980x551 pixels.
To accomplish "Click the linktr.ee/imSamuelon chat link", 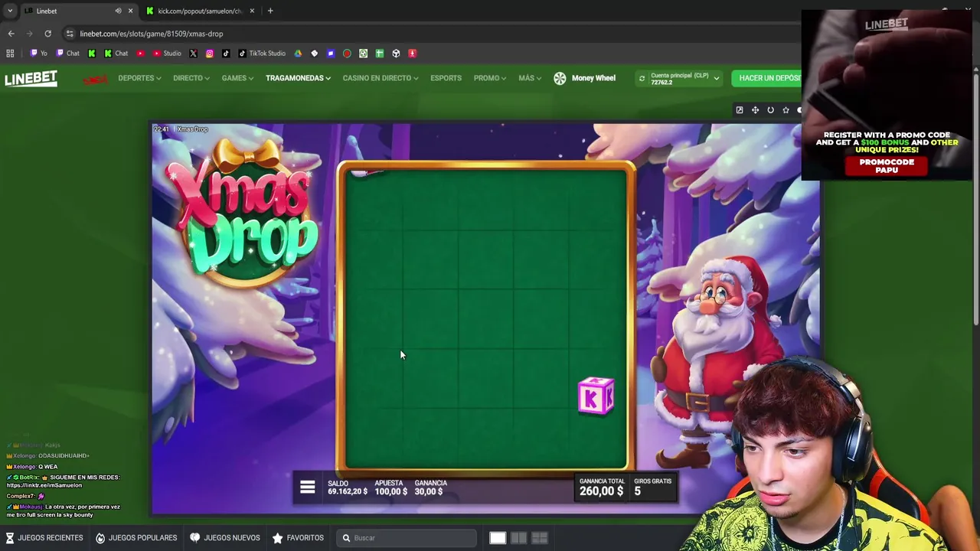I will pos(44,485).
